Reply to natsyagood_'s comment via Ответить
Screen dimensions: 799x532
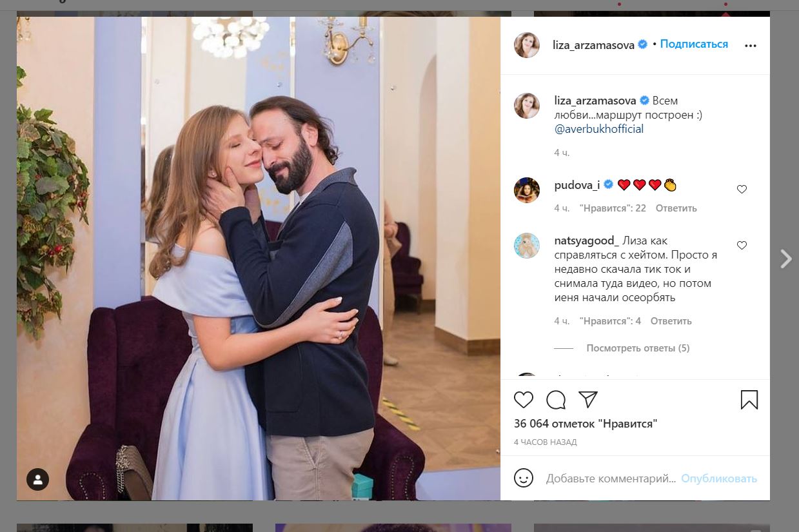click(x=671, y=321)
